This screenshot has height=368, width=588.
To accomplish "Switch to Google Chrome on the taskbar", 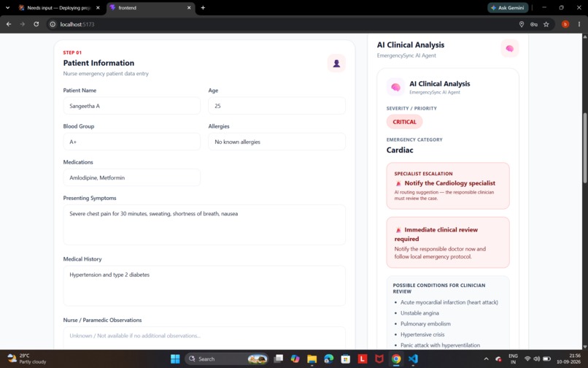I will [396, 359].
